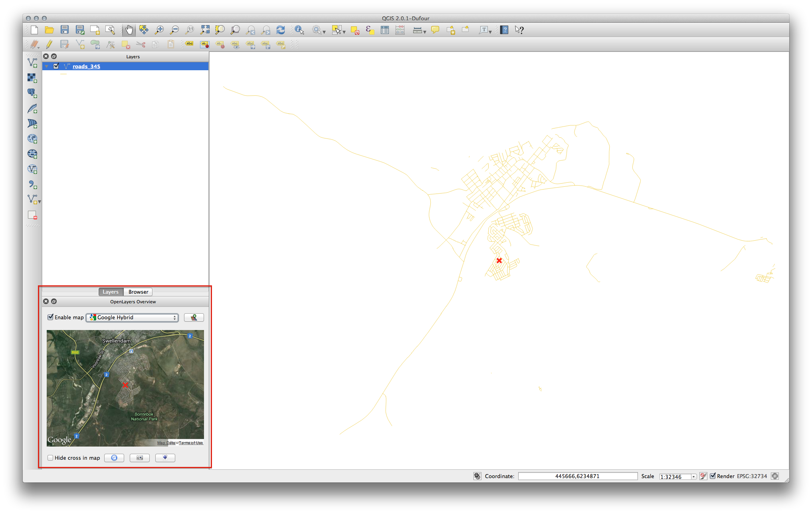Viewport: 812px width, 514px height.
Task: Click the Refresh map icon
Action: pos(281,30)
